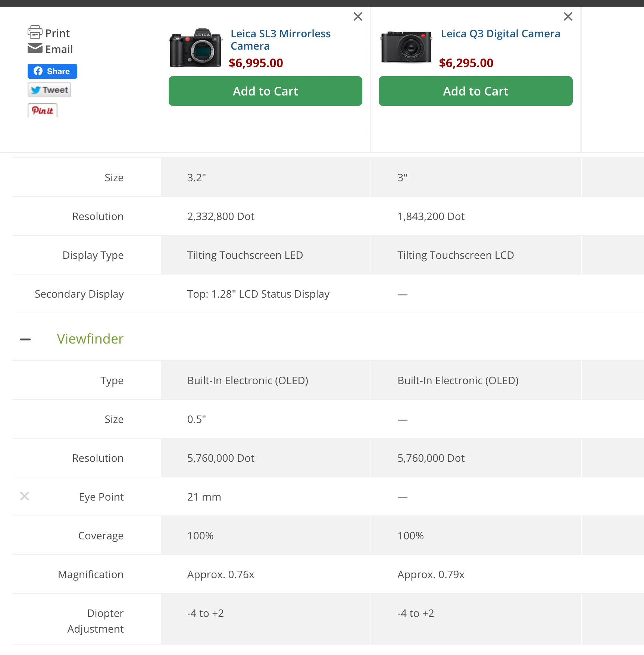Click the Leica Q3 camera thumbnail
Viewport: 644px width, 655px height.
coord(406,47)
